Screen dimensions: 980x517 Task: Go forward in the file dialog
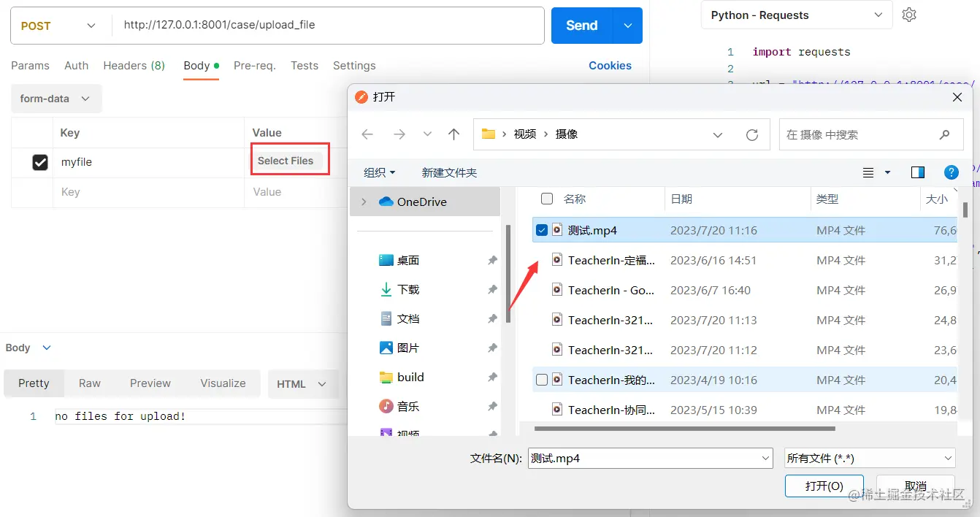[x=399, y=134]
